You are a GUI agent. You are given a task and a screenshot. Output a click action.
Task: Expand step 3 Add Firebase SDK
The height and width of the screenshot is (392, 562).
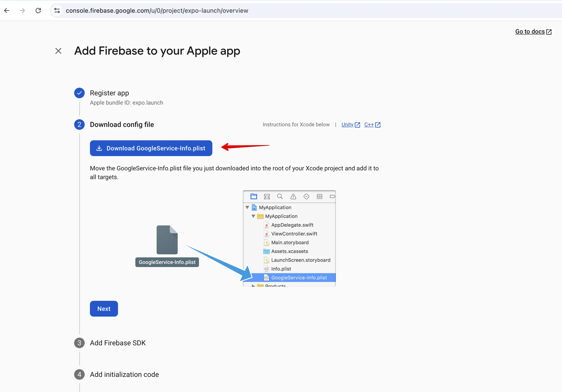[118, 343]
